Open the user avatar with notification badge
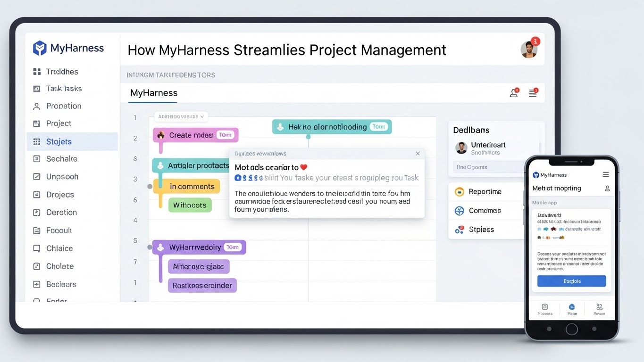 coord(529,49)
